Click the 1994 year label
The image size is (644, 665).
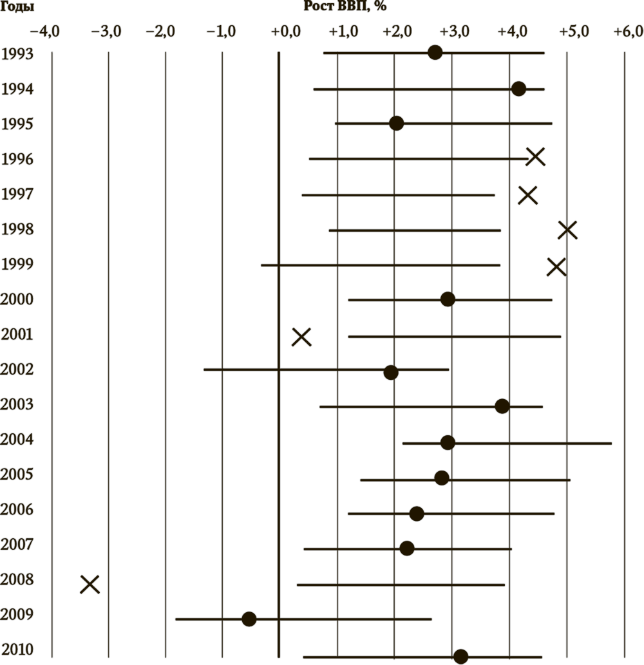17,89
